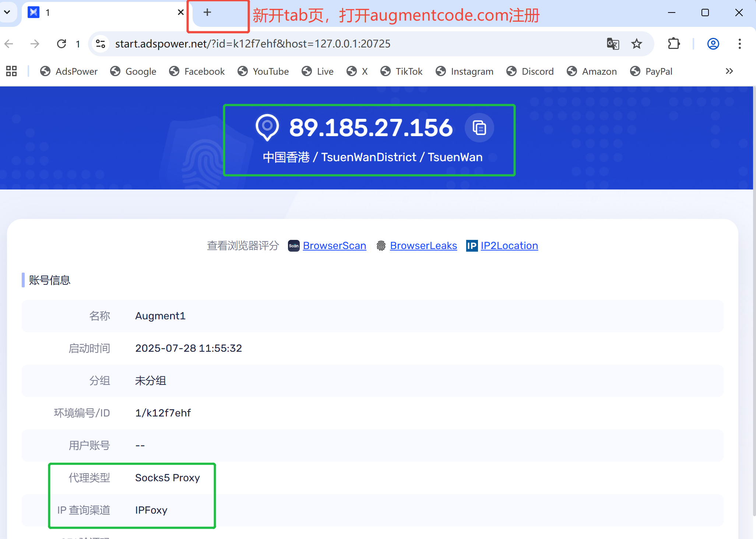756x539 pixels.
Task: Go forward to next page
Action: pyautogui.click(x=35, y=44)
